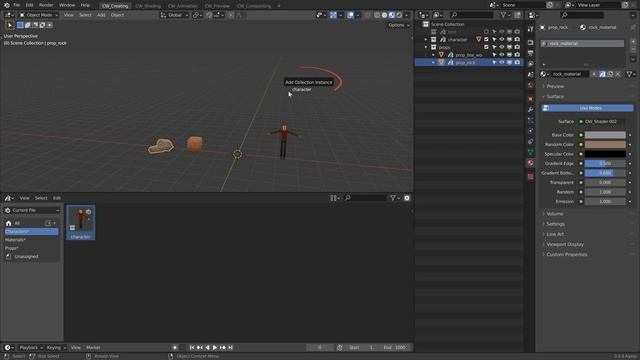Click the character asset thumbnail
The height and width of the screenshot is (360, 640).
[x=80, y=222]
